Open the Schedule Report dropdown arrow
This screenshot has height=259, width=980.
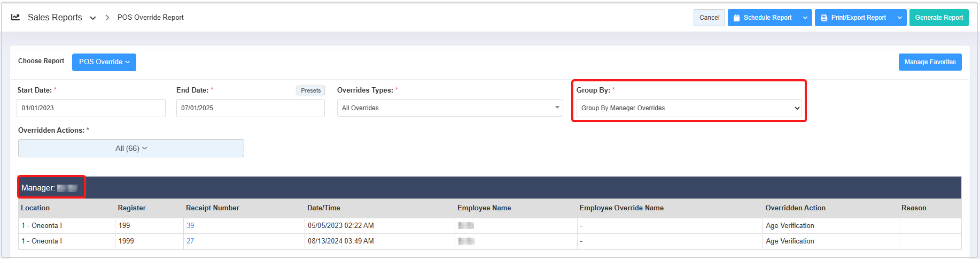tap(805, 18)
